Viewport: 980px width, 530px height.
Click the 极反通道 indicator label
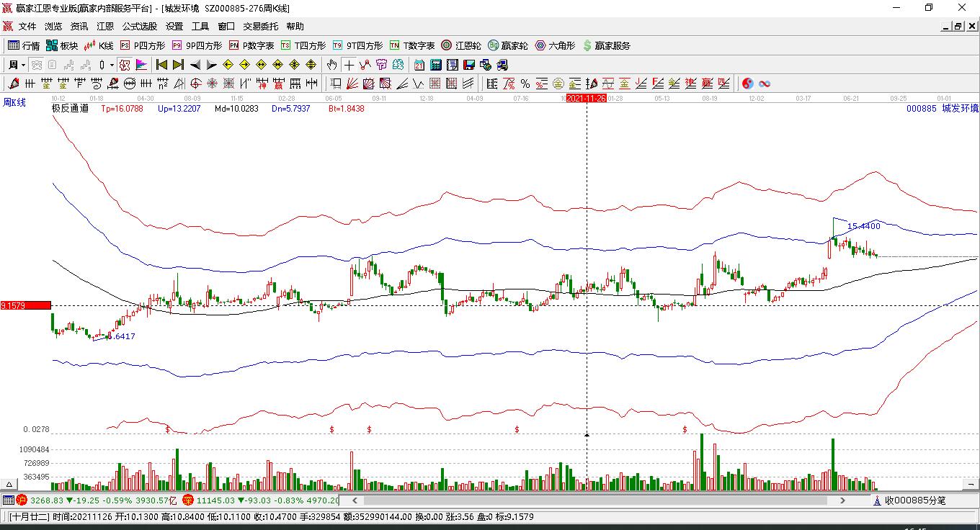click(70, 109)
